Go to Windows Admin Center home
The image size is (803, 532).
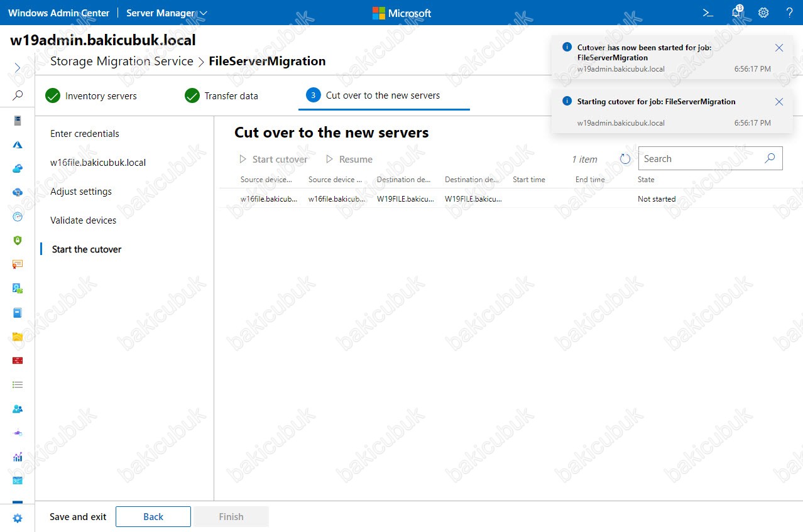tap(58, 13)
